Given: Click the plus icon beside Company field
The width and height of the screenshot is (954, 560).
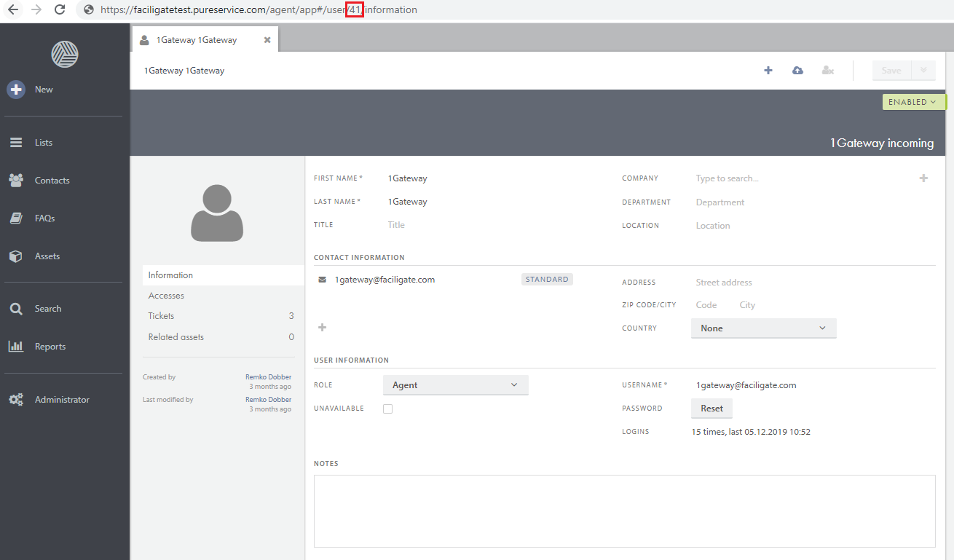Looking at the screenshot, I should (923, 178).
